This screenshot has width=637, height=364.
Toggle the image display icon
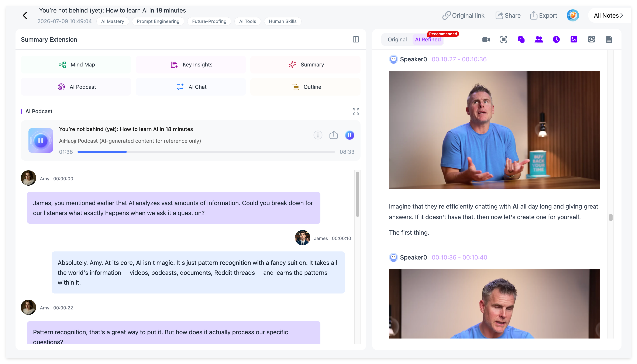click(x=574, y=40)
